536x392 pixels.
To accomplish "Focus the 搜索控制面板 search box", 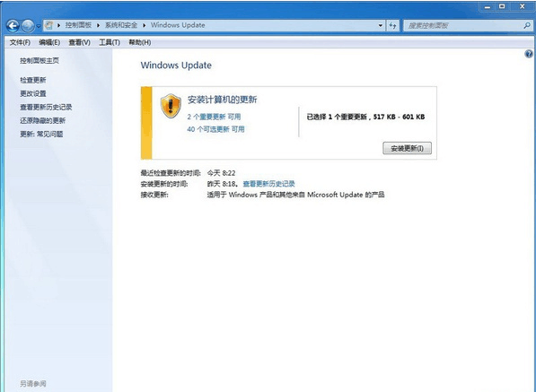I will 463,26.
